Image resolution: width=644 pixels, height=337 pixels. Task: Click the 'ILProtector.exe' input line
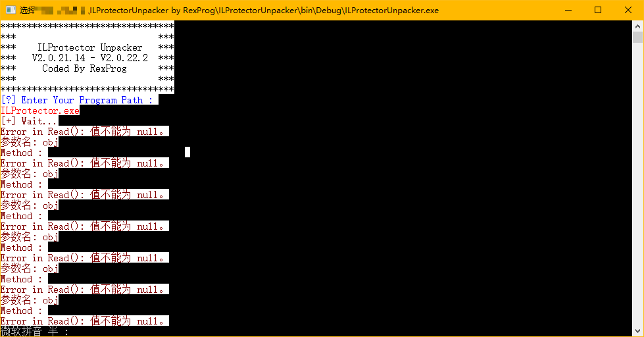click(x=40, y=111)
